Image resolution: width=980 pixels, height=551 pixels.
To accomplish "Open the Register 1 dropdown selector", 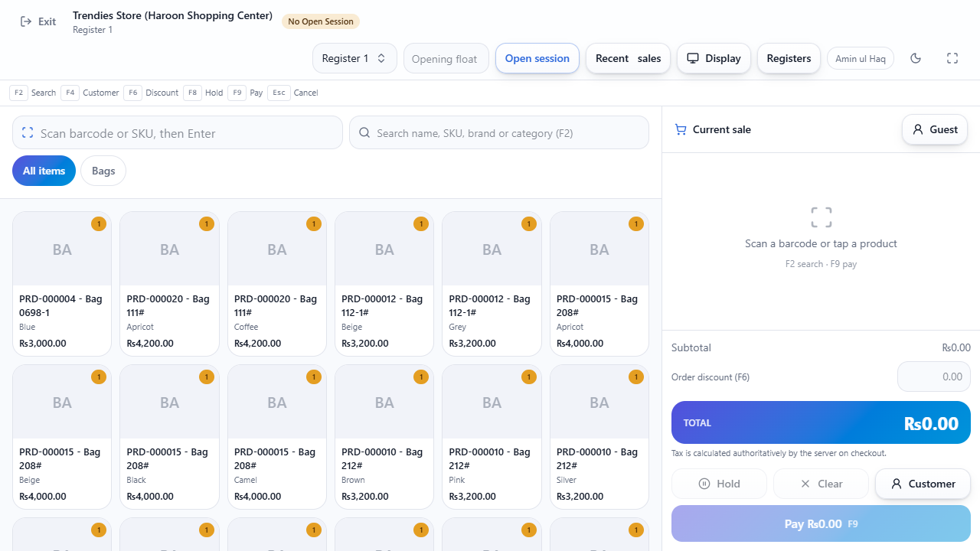I will 354,58.
